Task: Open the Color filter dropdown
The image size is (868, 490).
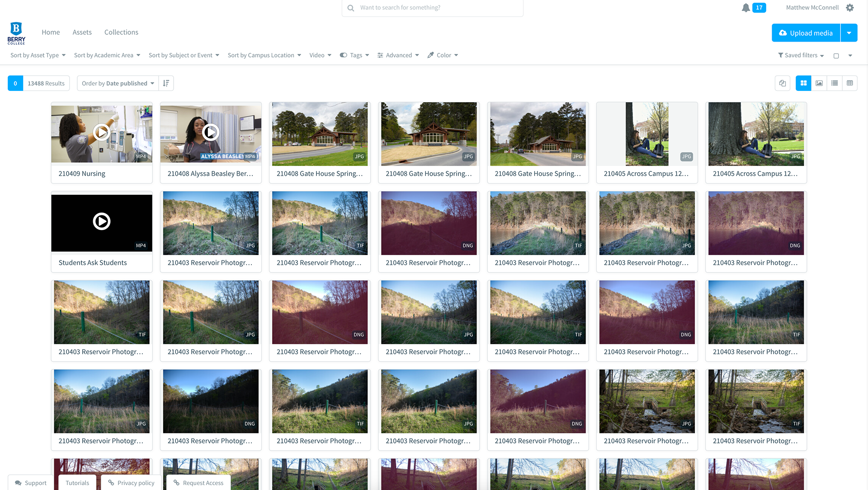Action: pos(443,55)
